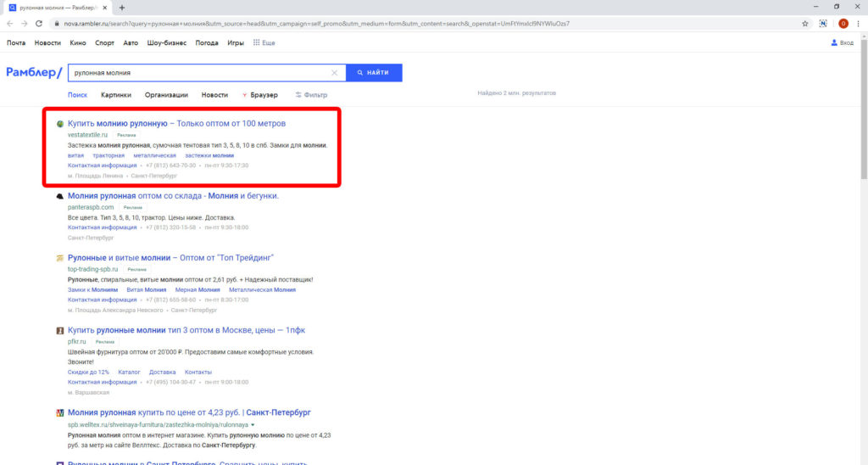This screenshot has height=465, width=868.
Task: Open result Рулонные и витые молнии Топ Трейдинг
Action: [x=170, y=258]
